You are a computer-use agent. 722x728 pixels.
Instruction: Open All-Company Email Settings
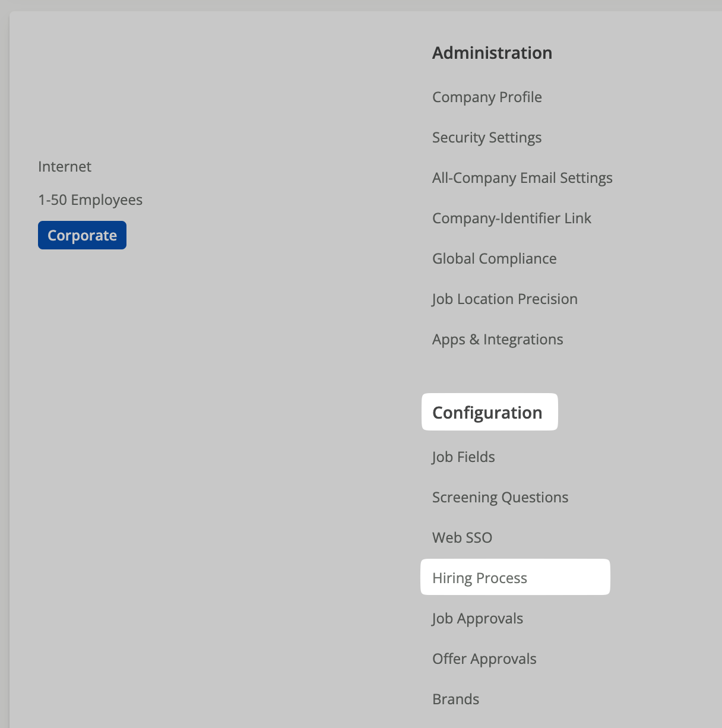[522, 178]
